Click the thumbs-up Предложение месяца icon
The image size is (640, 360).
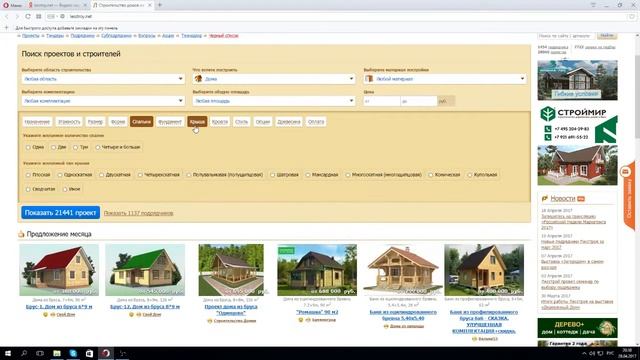(21, 234)
